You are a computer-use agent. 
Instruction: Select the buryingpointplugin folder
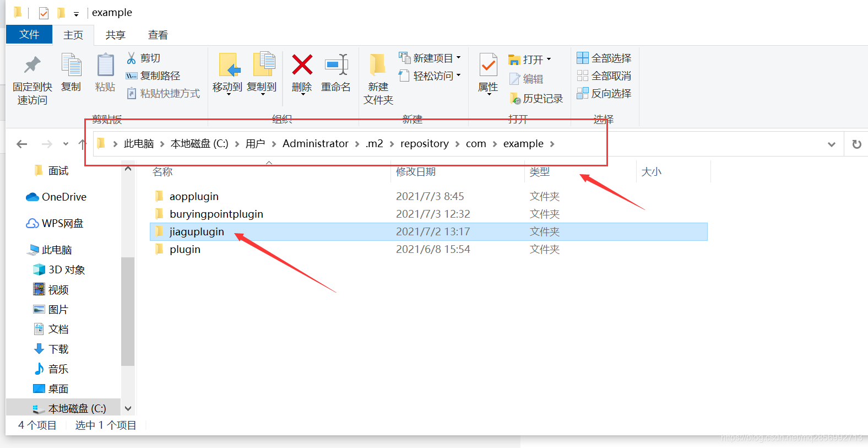point(216,214)
